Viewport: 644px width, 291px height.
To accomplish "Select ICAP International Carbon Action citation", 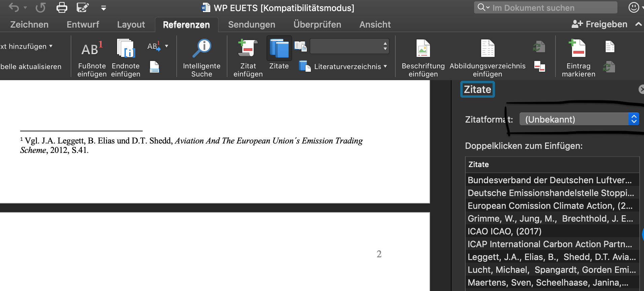I will click(x=552, y=244).
